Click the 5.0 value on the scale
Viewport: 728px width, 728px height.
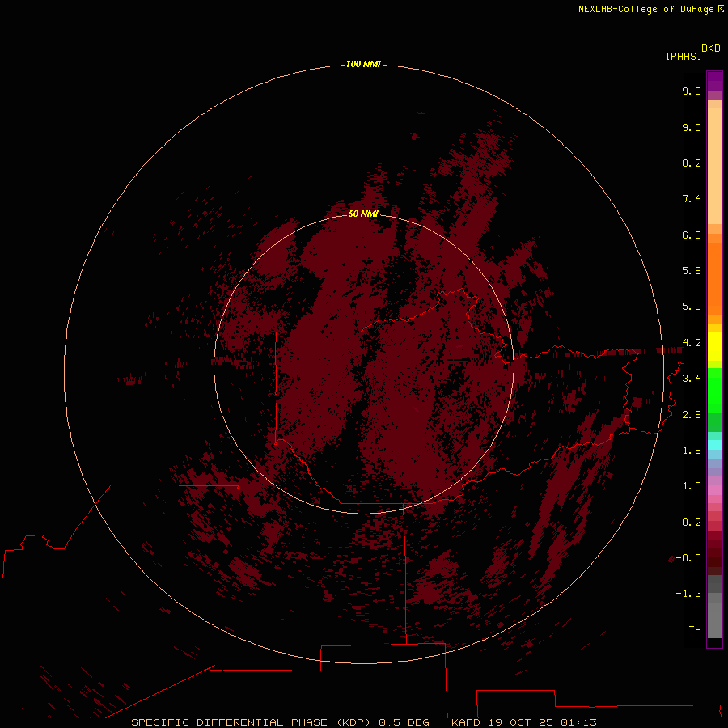coord(692,307)
